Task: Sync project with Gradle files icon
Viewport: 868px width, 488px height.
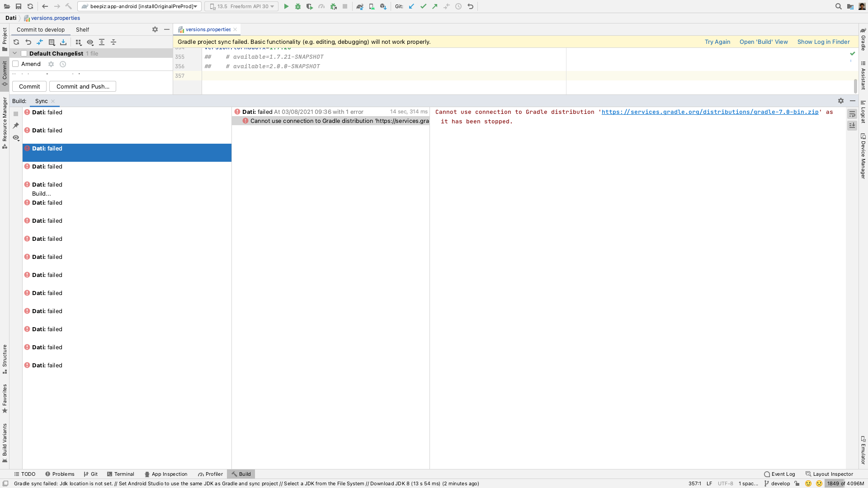Action: (x=360, y=6)
